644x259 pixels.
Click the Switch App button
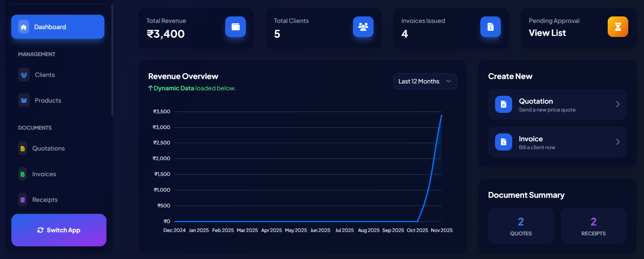tap(59, 230)
